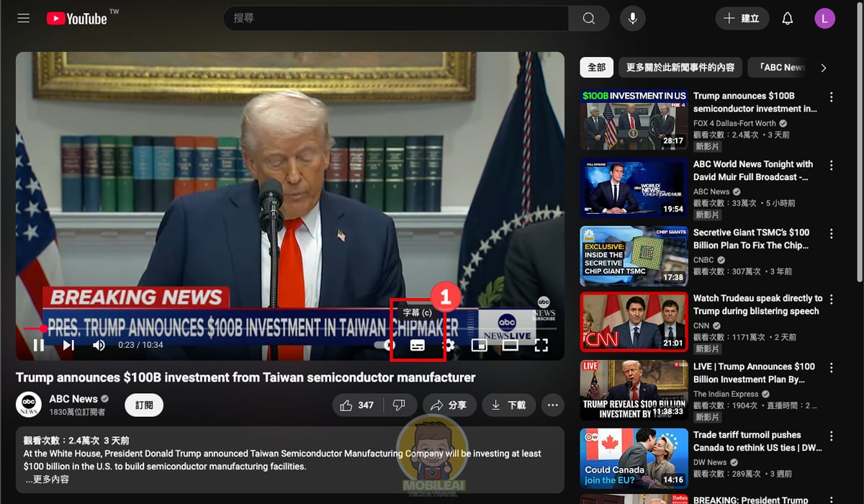Open the Trump announces $100B semiconductor title
Viewport: 864px width, 504px height.
(755, 102)
